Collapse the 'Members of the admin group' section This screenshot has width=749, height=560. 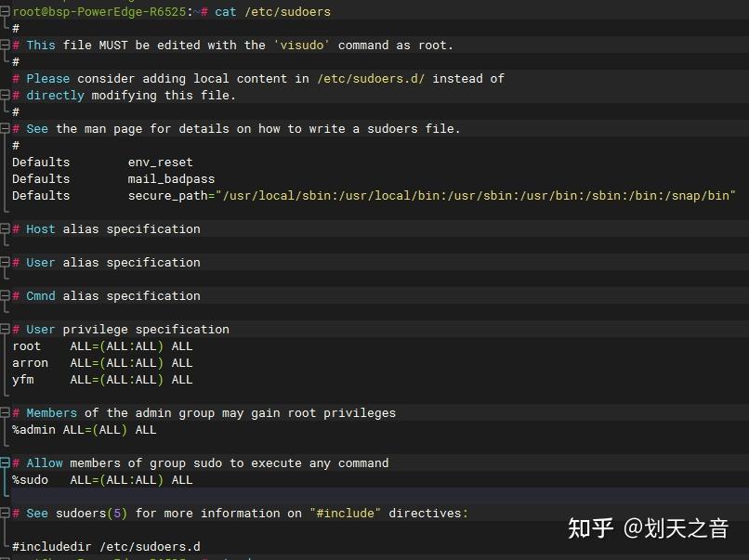5,412
